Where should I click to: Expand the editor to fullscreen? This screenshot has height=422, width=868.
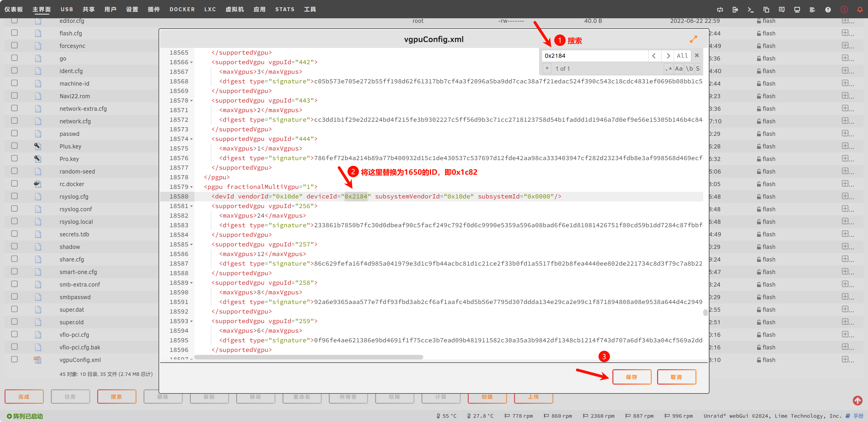click(693, 39)
